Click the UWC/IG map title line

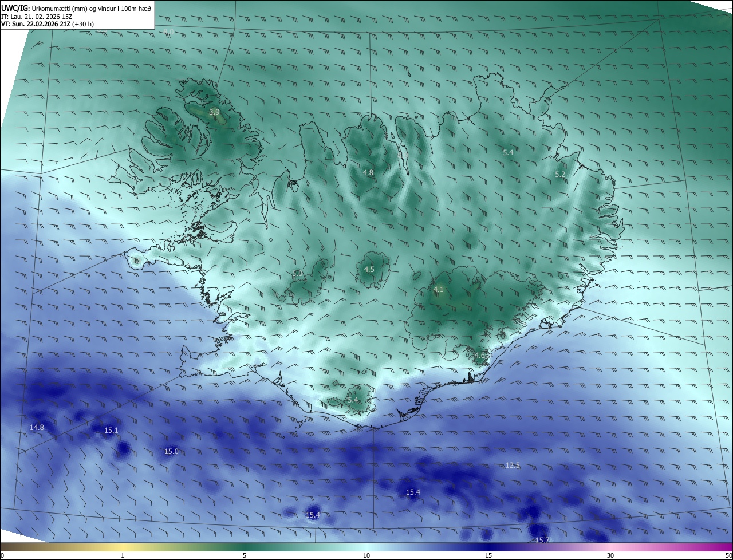point(76,7)
